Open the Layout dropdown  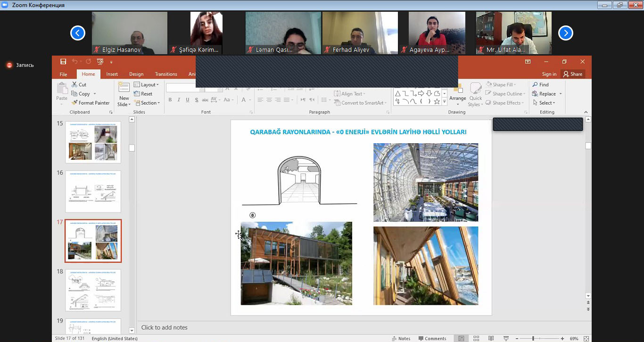146,85
